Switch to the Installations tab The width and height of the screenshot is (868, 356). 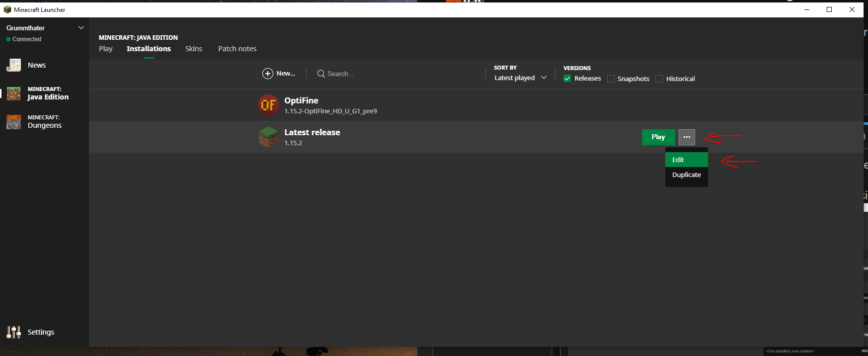pyautogui.click(x=149, y=49)
